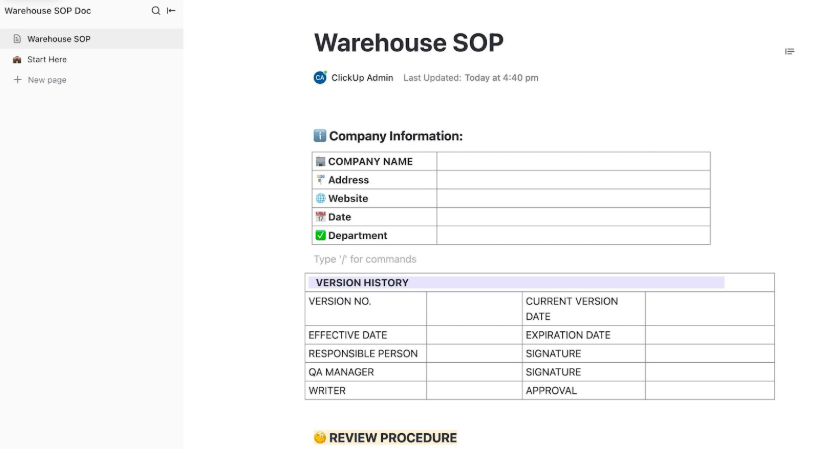The width and height of the screenshot is (815, 462).
Task: Click the New page button
Action: coord(47,80)
